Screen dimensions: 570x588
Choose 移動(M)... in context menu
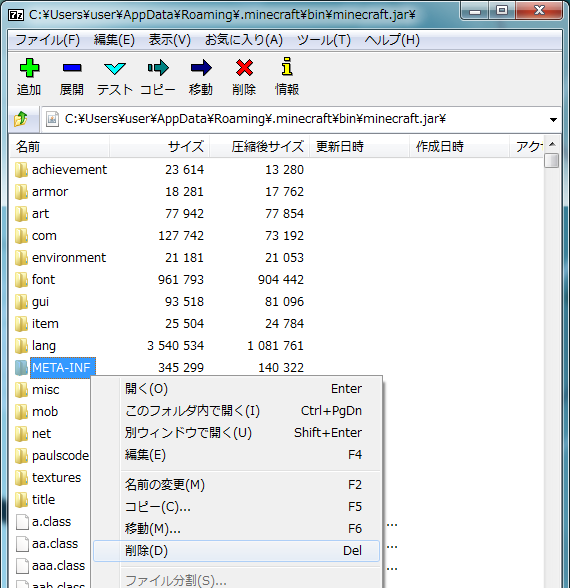[236, 529]
